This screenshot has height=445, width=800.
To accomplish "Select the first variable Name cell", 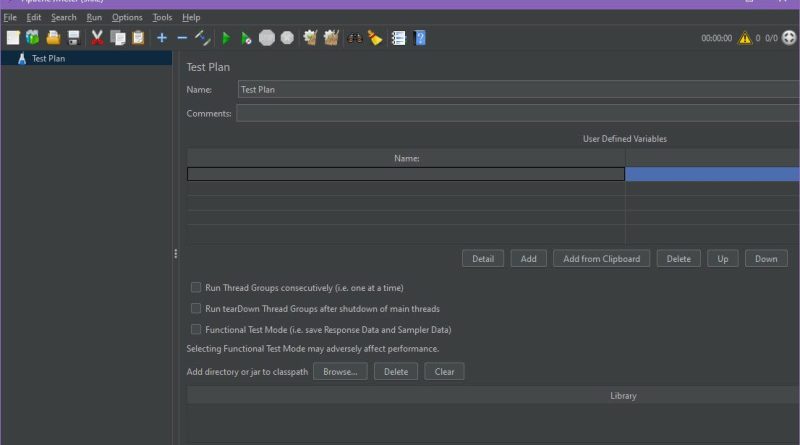I will [406, 174].
